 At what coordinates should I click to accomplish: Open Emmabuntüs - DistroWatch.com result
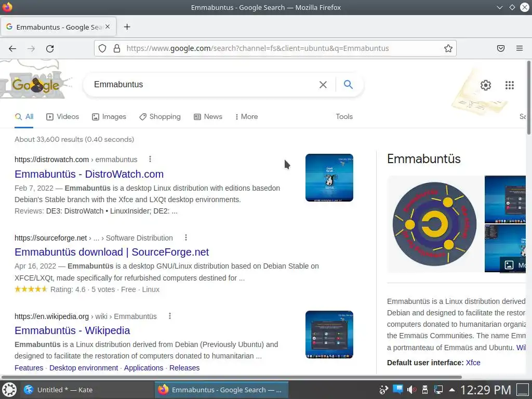(x=89, y=174)
